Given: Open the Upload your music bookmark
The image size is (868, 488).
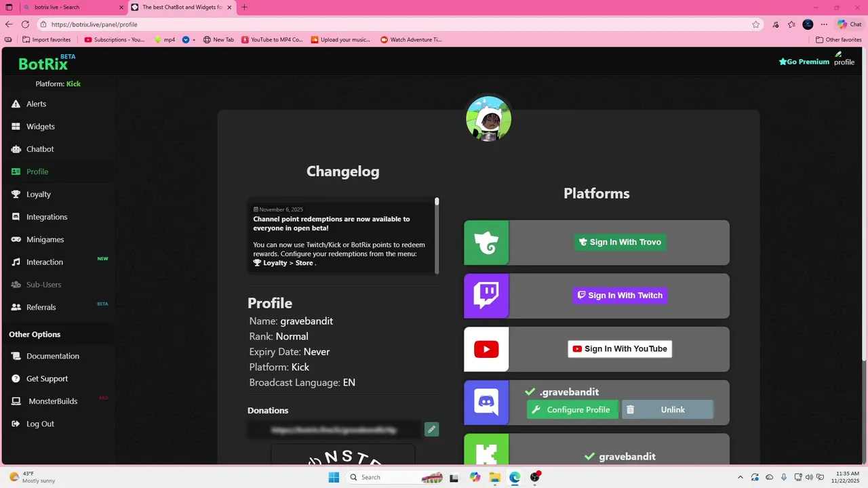Looking at the screenshot, I should 340,40.
